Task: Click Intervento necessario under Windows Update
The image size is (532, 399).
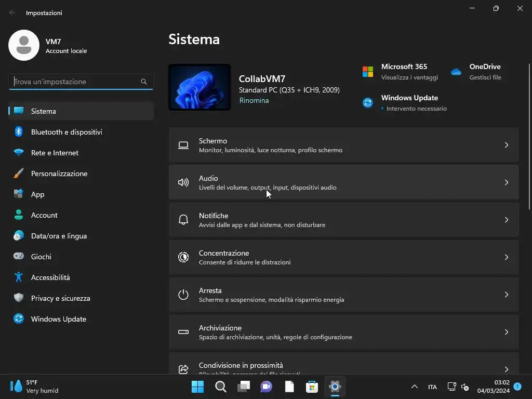Action: click(x=416, y=109)
